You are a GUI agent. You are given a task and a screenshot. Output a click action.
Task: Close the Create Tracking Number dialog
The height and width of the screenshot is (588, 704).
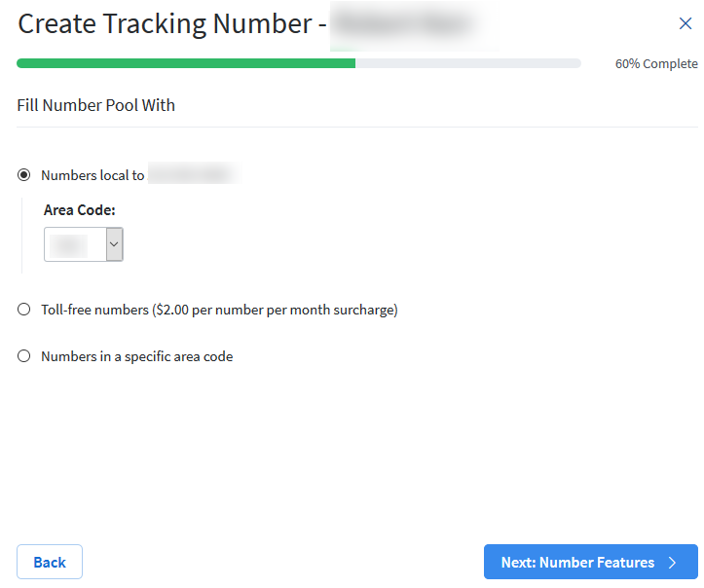tap(685, 23)
